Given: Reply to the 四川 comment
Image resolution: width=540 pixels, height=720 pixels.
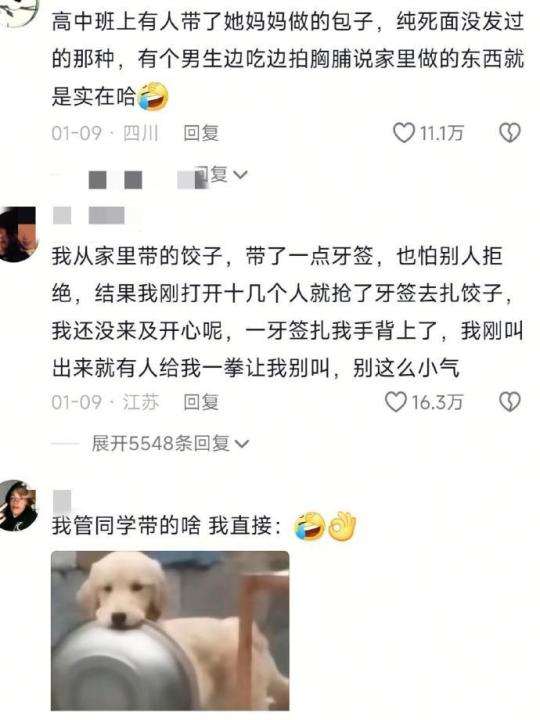Looking at the screenshot, I should pyautogui.click(x=201, y=133).
